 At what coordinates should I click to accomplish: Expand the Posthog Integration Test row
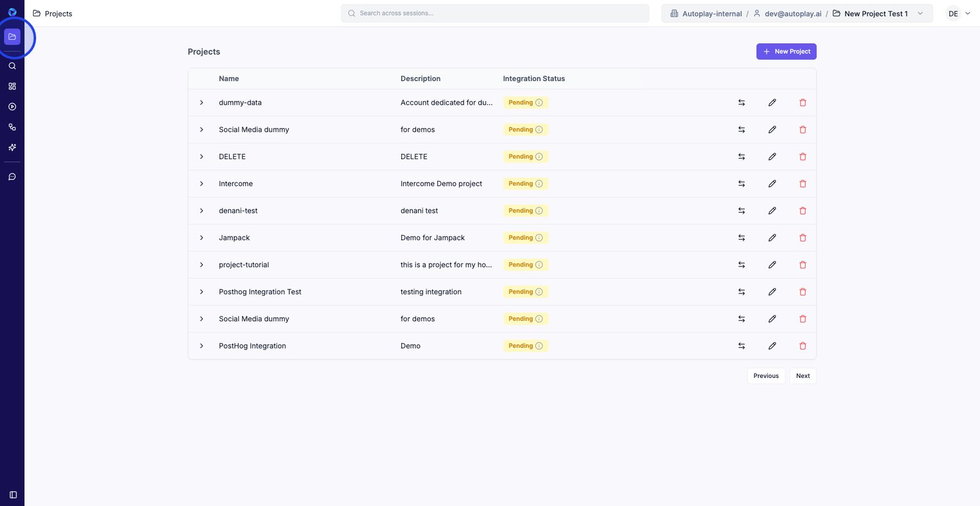202,292
